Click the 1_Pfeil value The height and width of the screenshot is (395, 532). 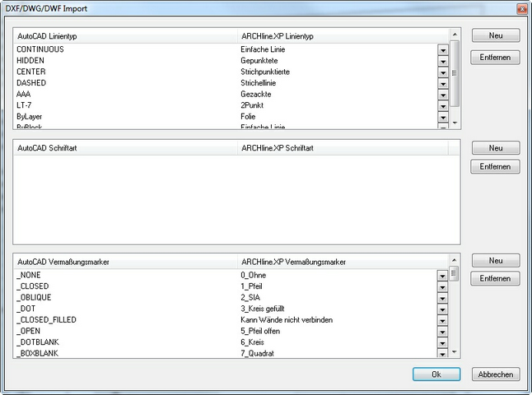click(x=251, y=286)
